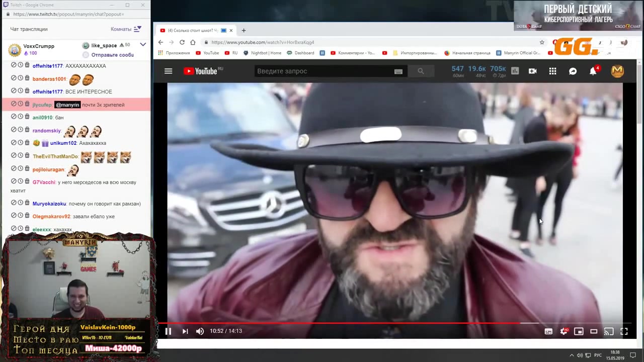Open the Комментарии bookmark
Image resolution: width=644 pixels, height=362 pixels.
coord(353,53)
